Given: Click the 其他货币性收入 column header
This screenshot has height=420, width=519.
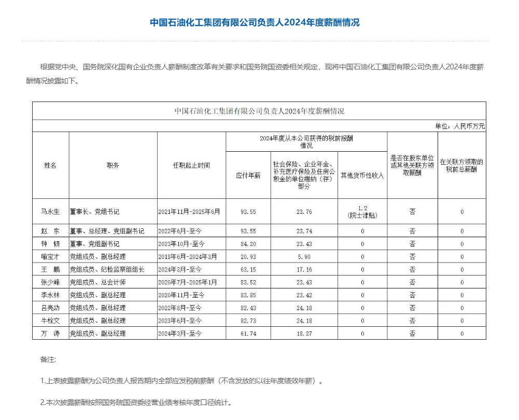Looking at the screenshot, I should (x=362, y=175).
